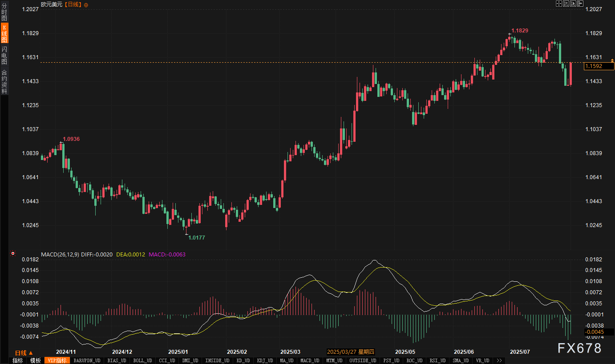Apply the RSI_UD indicator
The image size is (615, 364).
[437, 360]
